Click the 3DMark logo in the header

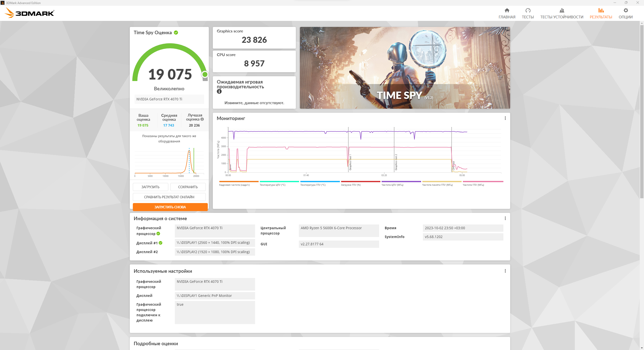pos(30,13)
